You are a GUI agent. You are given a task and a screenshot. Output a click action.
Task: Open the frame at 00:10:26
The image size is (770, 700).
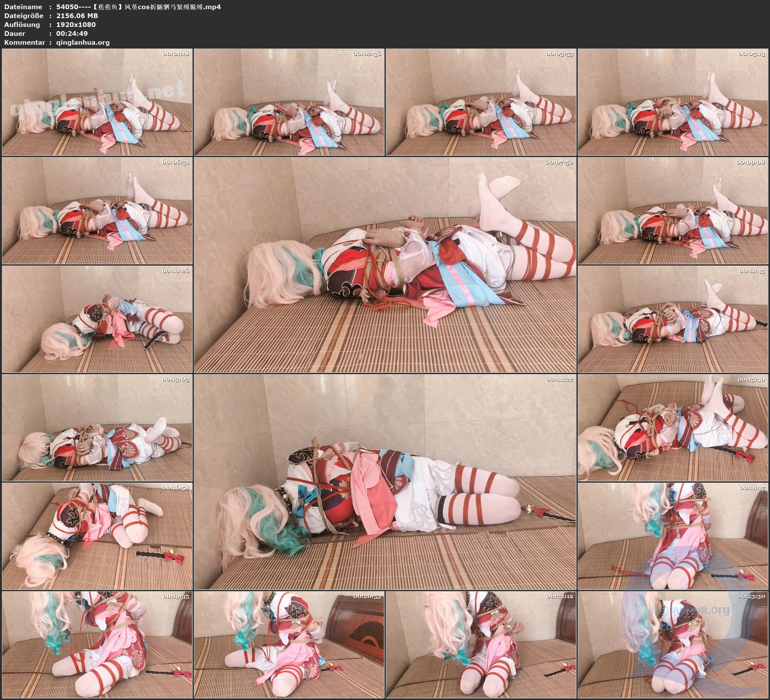click(97, 319)
